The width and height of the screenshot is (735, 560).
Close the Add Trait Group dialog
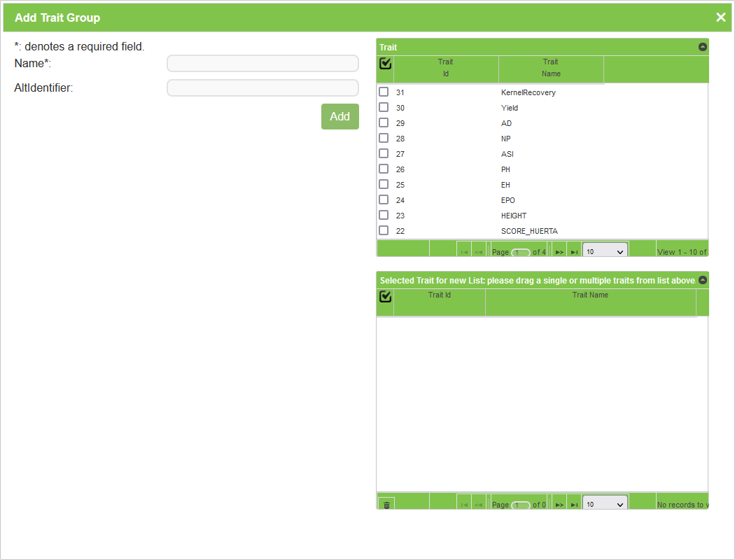[720, 17]
